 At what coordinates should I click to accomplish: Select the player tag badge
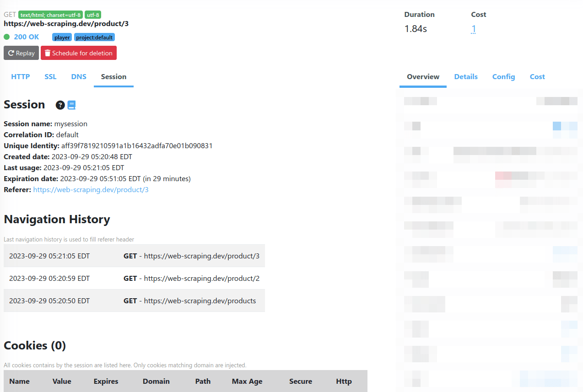[62, 37]
